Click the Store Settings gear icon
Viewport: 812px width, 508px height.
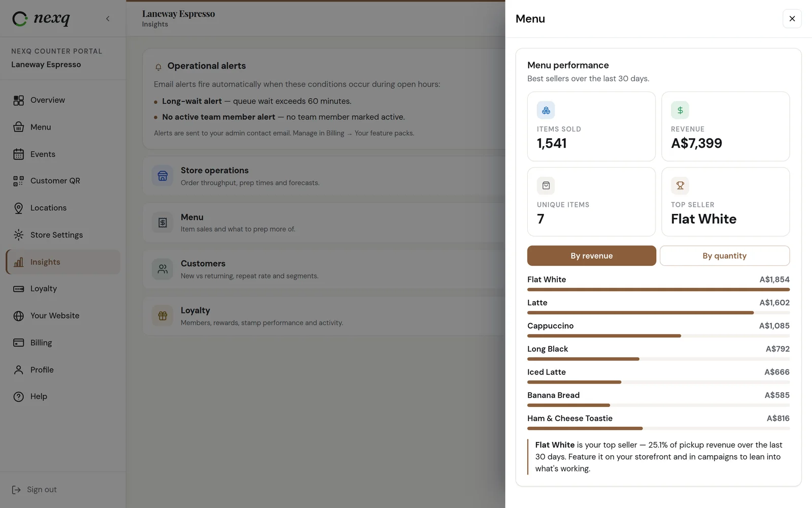click(x=19, y=235)
